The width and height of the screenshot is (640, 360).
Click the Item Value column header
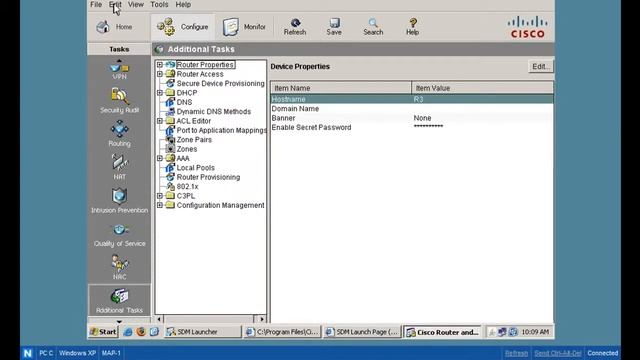click(482, 88)
